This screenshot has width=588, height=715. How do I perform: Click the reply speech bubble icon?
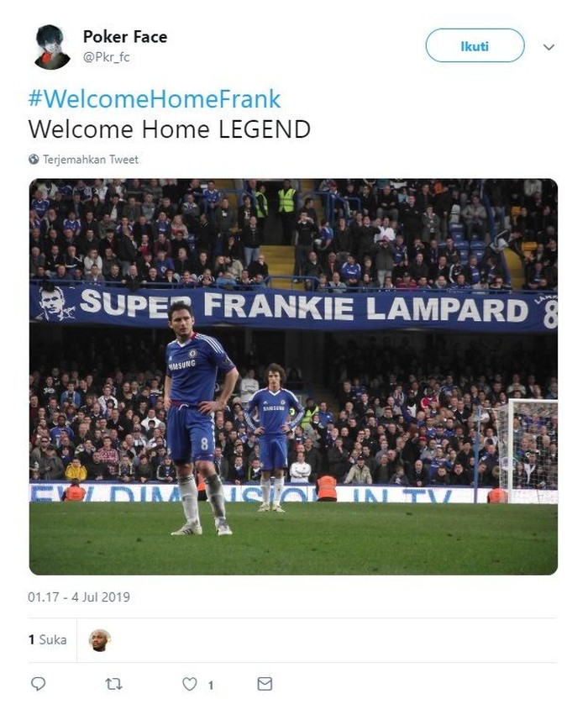pyautogui.click(x=38, y=684)
